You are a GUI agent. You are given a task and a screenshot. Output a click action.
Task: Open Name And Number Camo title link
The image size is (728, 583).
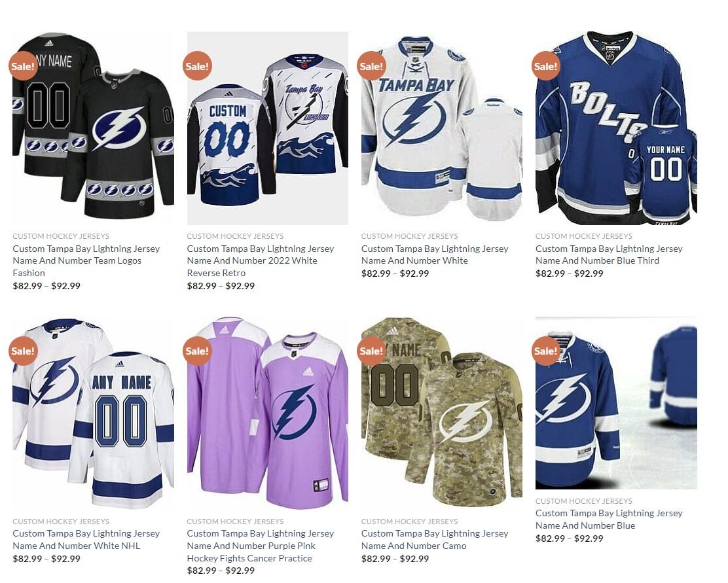pos(435,540)
